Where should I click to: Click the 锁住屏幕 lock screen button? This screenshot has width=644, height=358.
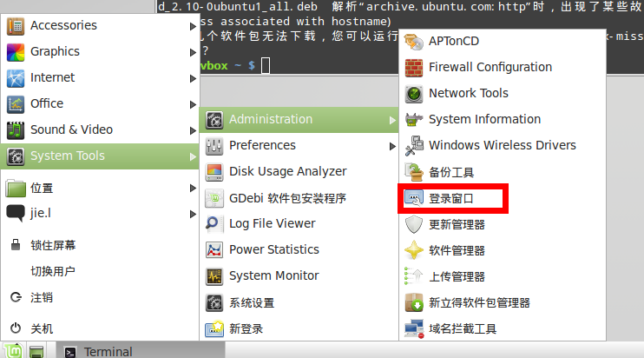52,245
